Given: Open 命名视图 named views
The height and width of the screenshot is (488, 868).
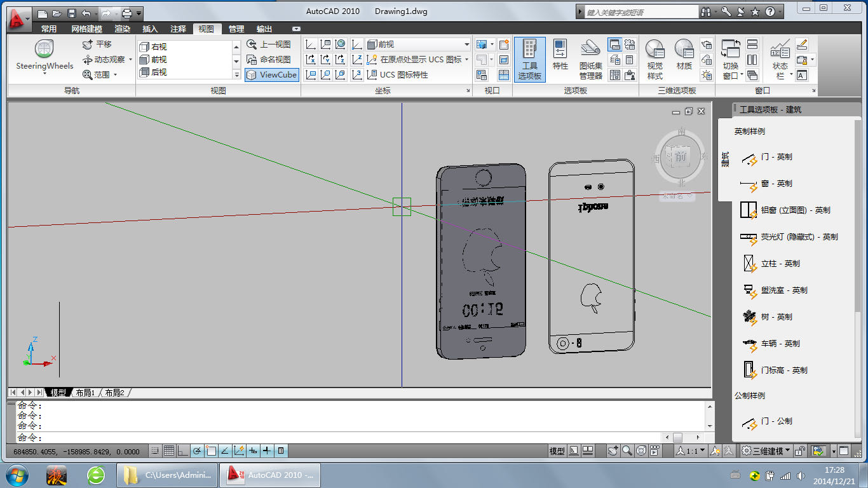Looking at the screenshot, I should click(x=269, y=60).
